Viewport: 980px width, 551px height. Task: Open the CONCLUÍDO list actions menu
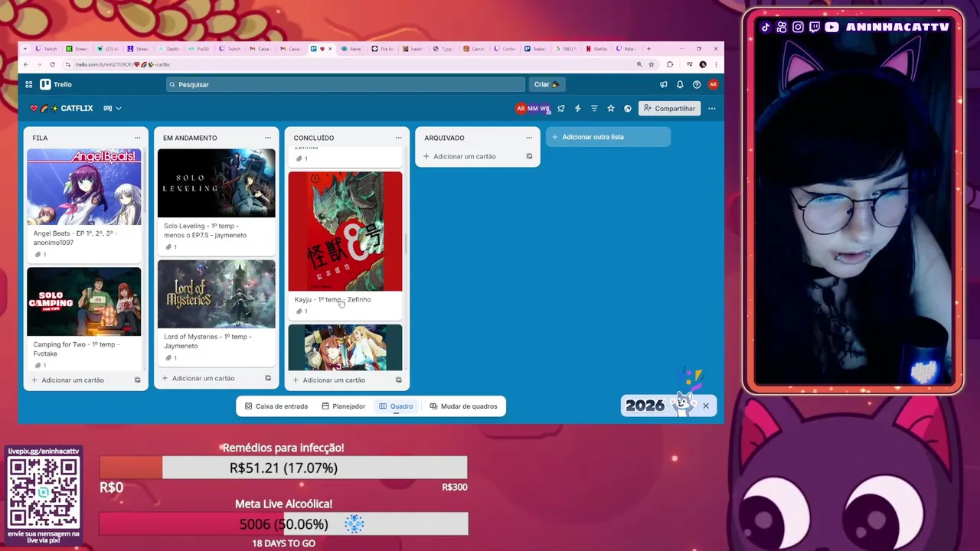[398, 138]
